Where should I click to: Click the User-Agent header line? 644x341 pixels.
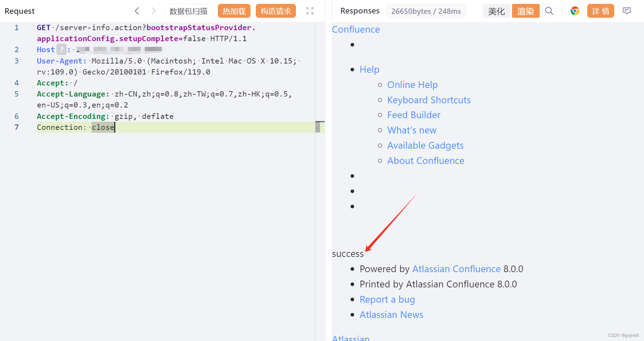(169, 66)
